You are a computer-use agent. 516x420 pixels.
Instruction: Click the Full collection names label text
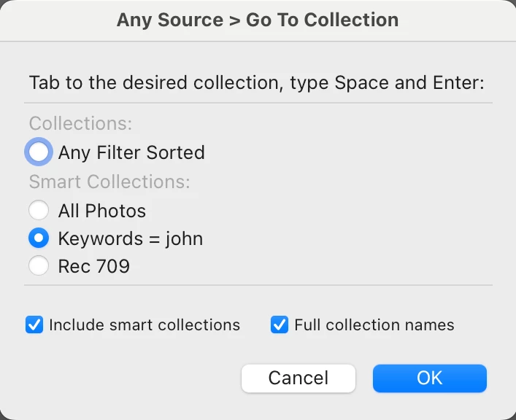tap(374, 324)
